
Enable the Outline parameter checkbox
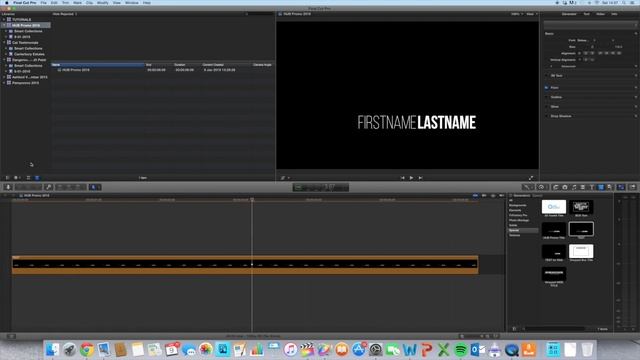pos(547,97)
